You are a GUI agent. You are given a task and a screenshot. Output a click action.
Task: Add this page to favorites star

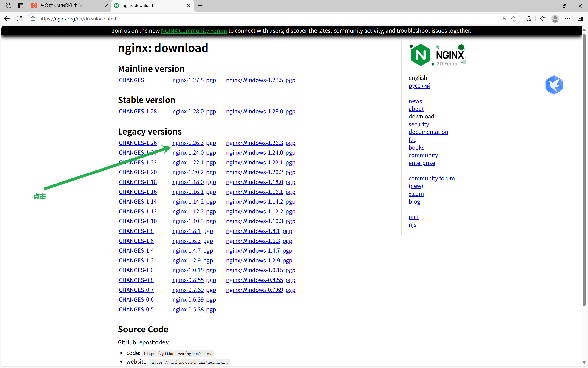(514, 18)
